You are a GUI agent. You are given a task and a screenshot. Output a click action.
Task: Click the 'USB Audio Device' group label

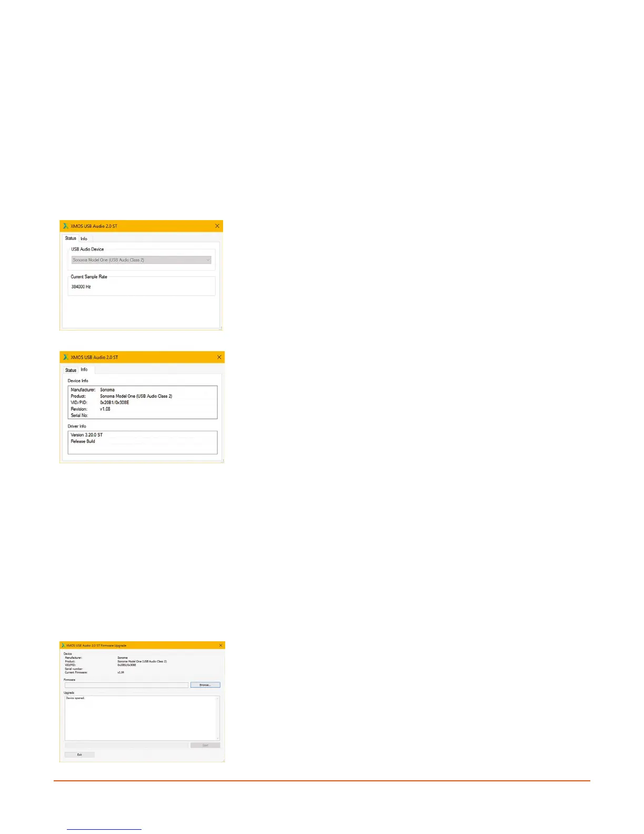[x=87, y=250]
